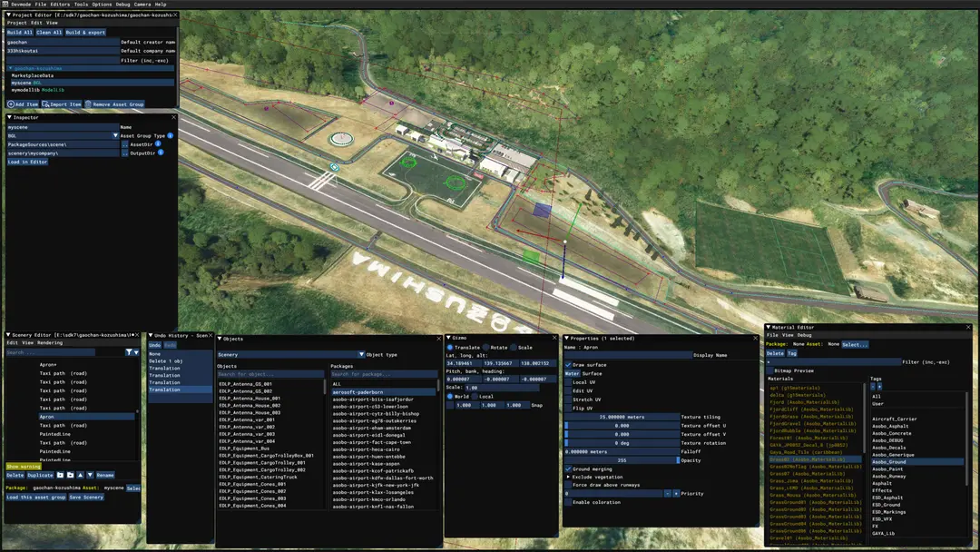Select the Rotate gizmo mode
The image size is (980, 552).
click(485, 347)
